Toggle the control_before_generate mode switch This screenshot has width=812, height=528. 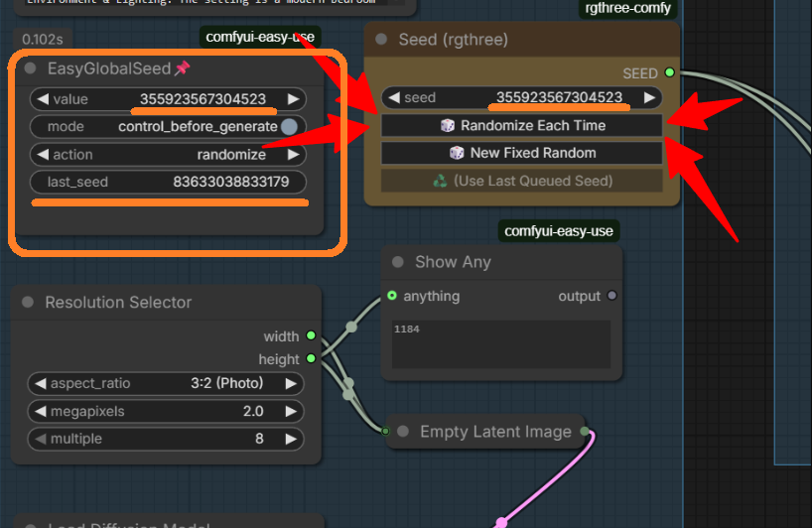tap(289, 127)
